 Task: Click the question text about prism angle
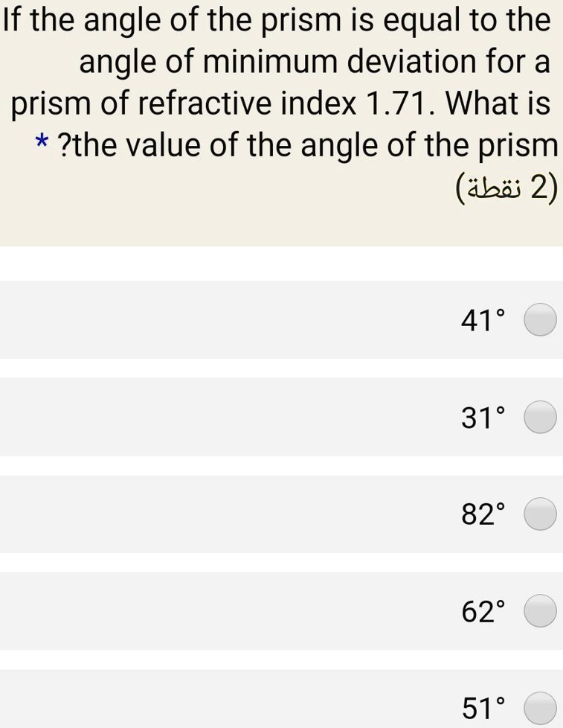(281, 82)
